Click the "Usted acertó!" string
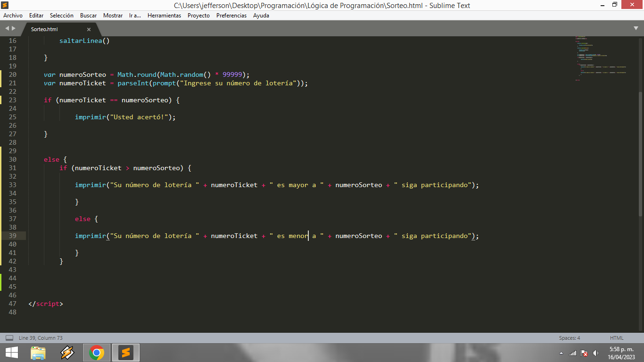This screenshot has height=362, width=644. (139, 117)
